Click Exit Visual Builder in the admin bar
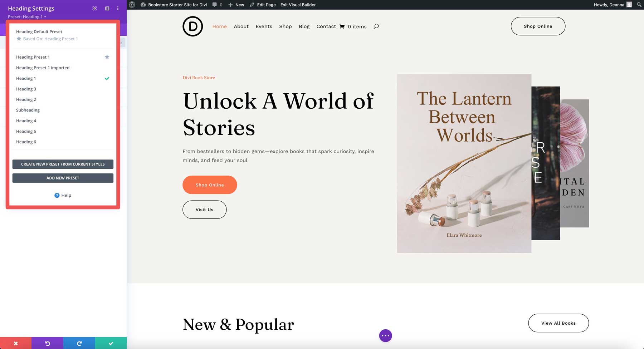Viewport: 644px width, 349px height. [298, 5]
